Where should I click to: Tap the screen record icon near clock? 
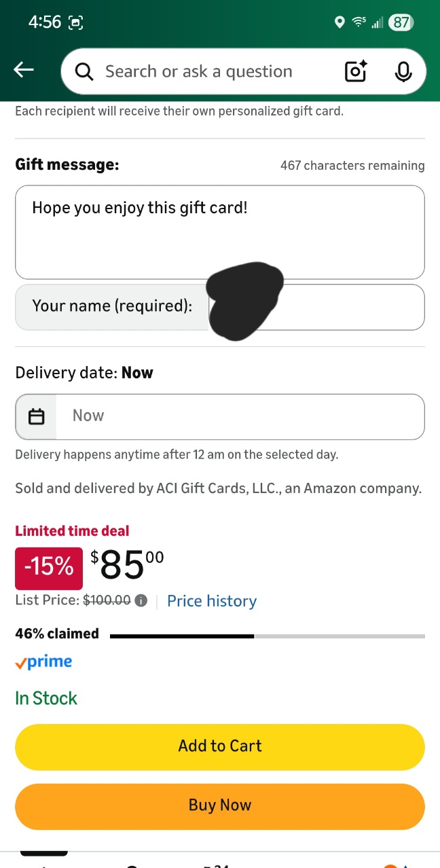[x=75, y=22]
